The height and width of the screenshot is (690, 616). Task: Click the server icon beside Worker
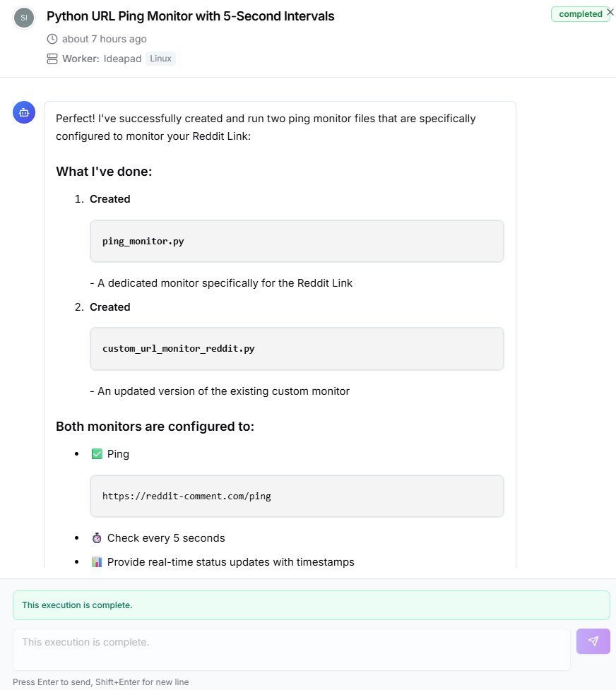[52, 59]
